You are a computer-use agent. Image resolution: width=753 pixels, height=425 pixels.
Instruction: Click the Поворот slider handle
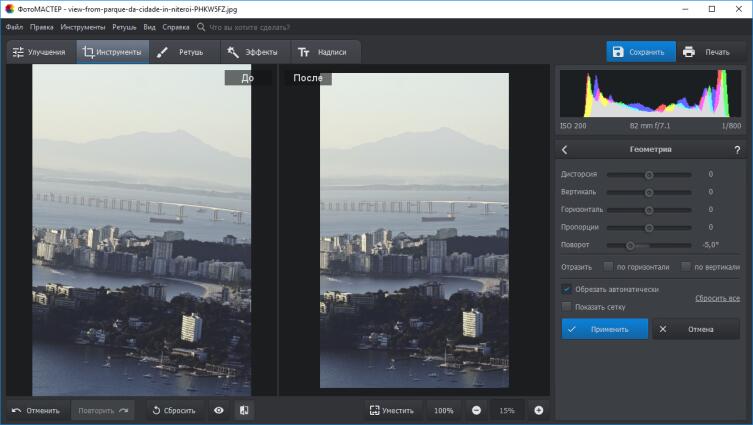[x=630, y=244]
